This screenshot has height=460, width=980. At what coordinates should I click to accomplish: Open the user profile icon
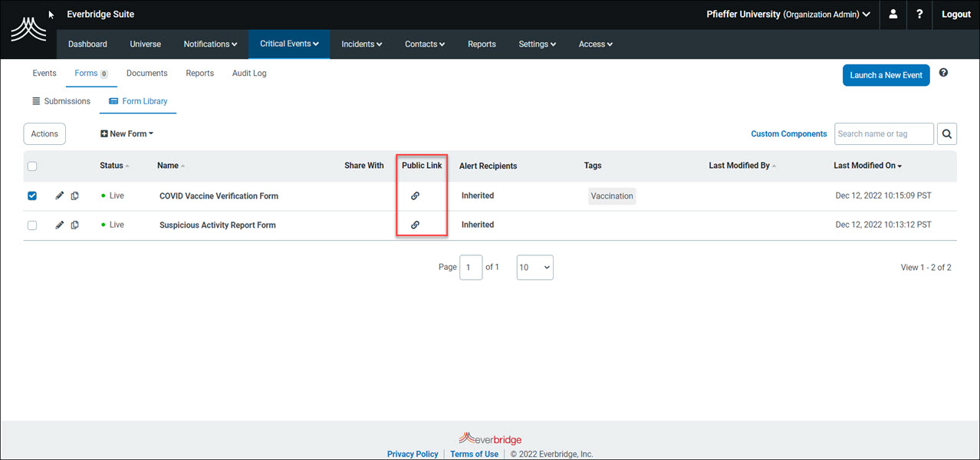pyautogui.click(x=893, y=15)
